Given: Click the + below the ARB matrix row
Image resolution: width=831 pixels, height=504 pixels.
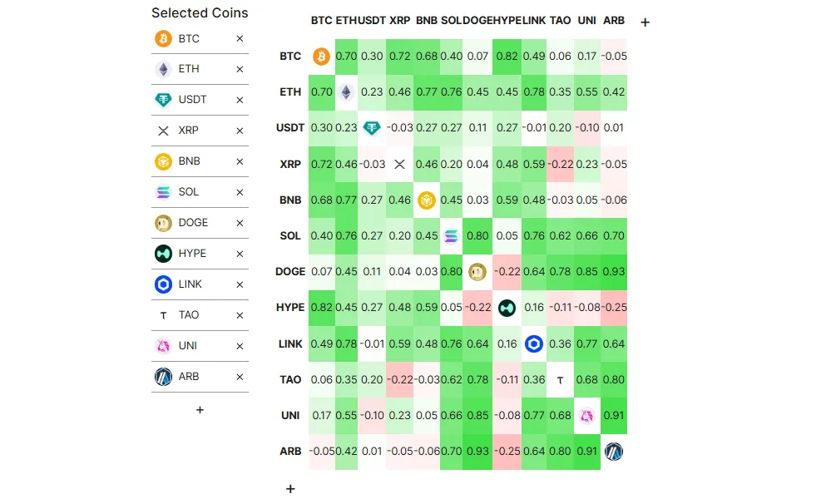Looking at the screenshot, I should pos(290,489).
